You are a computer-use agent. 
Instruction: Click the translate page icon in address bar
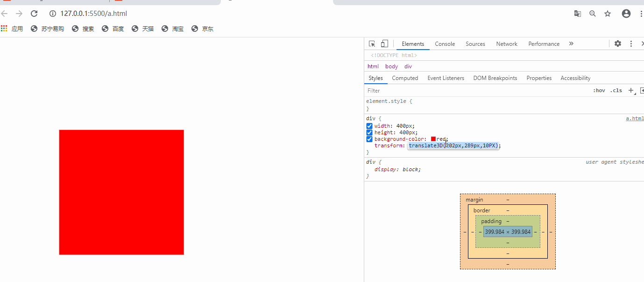click(578, 14)
